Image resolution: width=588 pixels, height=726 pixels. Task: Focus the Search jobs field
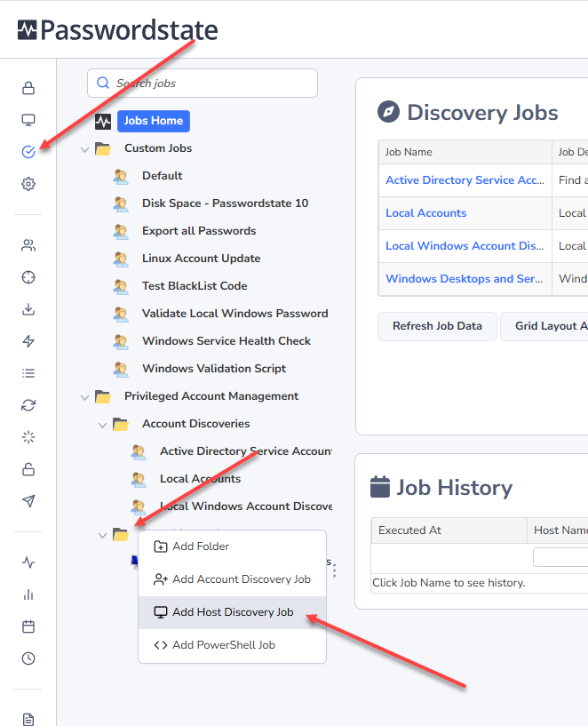click(203, 83)
